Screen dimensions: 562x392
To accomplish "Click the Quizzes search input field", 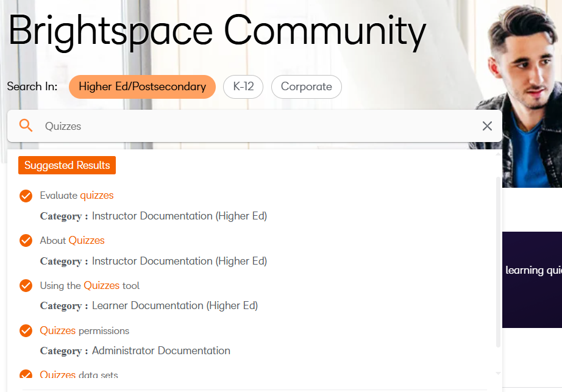I will (x=254, y=126).
